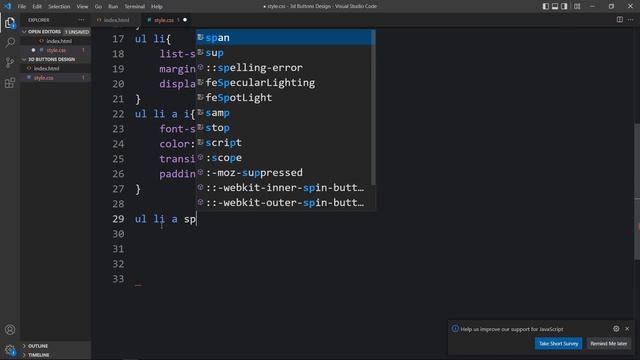640x360 pixels.
Task: Open notification settings gear
Action: 616,329
